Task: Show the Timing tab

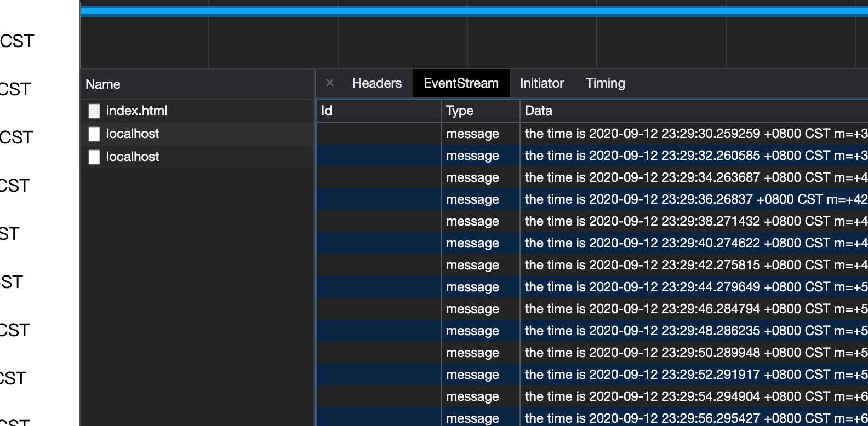Action: pyautogui.click(x=605, y=83)
